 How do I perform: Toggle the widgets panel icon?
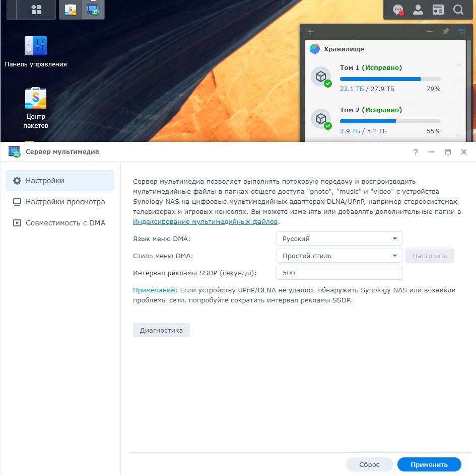(x=438, y=10)
